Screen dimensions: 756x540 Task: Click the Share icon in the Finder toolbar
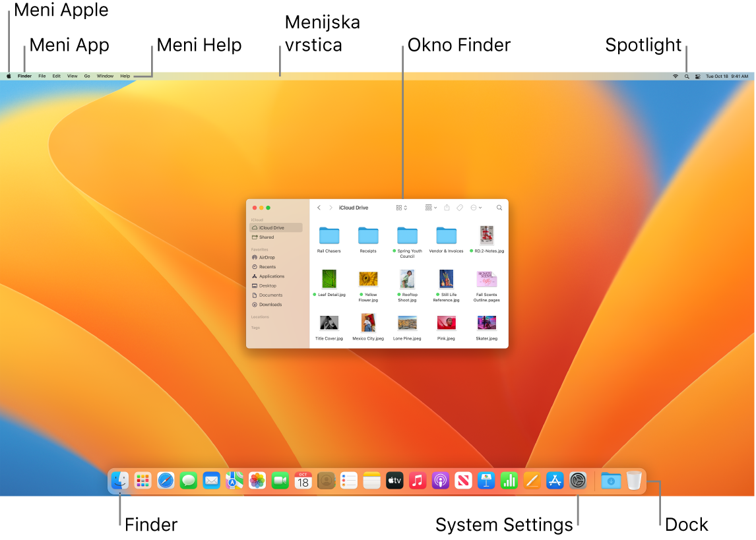point(447,208)
